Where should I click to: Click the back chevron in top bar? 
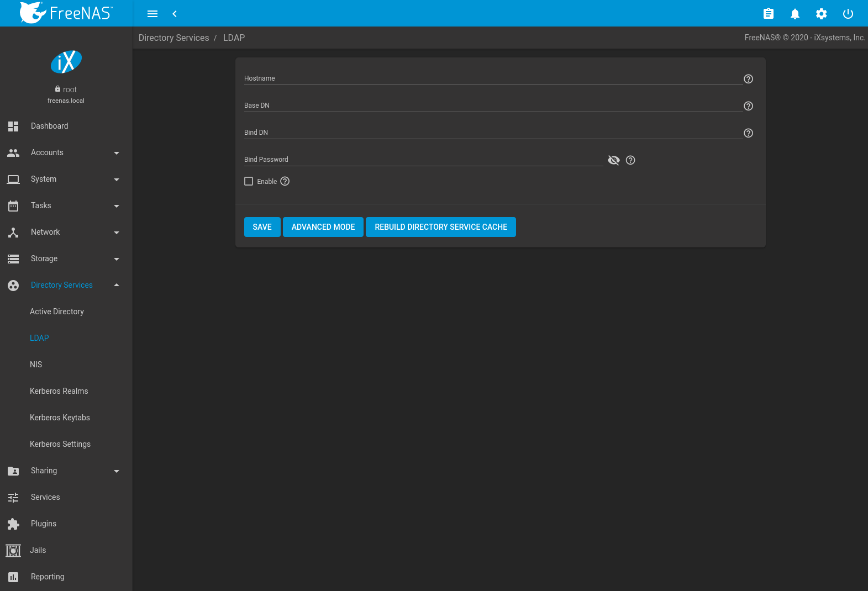click(x=175, y=14)
